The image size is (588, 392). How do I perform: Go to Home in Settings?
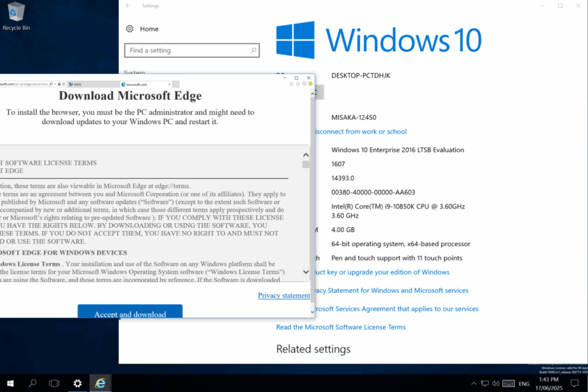(149, 29)
